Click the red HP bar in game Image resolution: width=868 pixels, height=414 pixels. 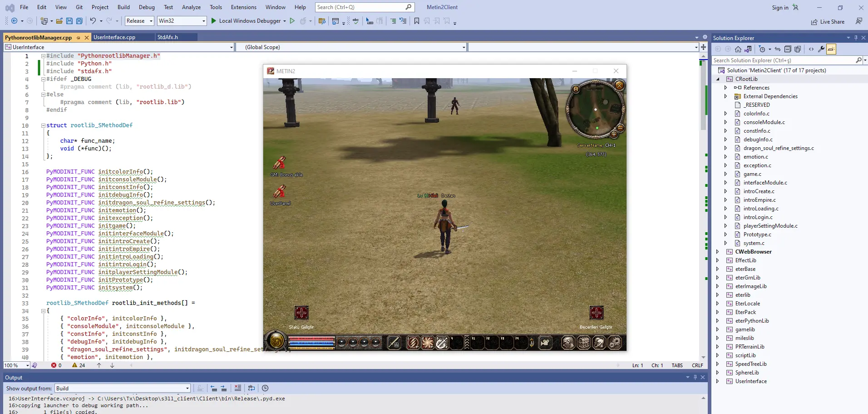[x=311, y=339]
